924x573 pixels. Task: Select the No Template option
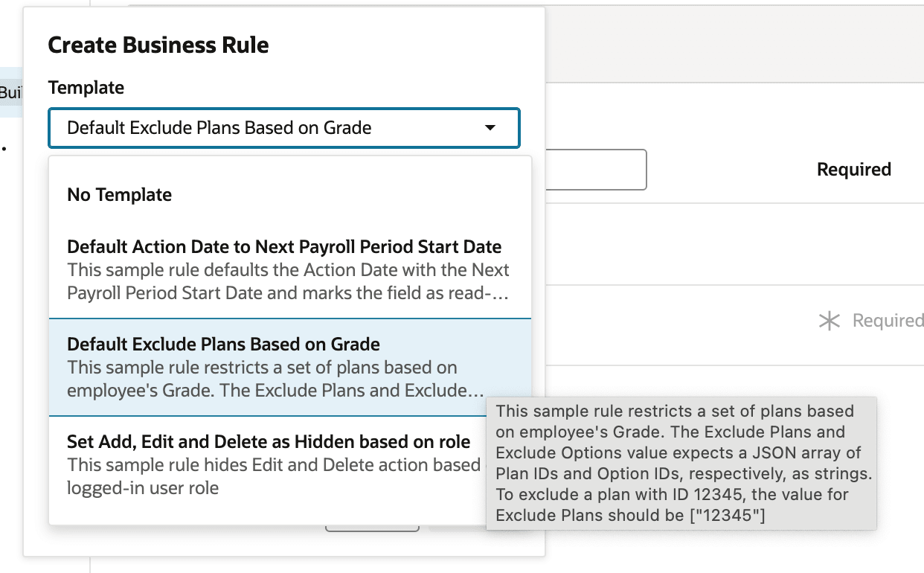120,195
